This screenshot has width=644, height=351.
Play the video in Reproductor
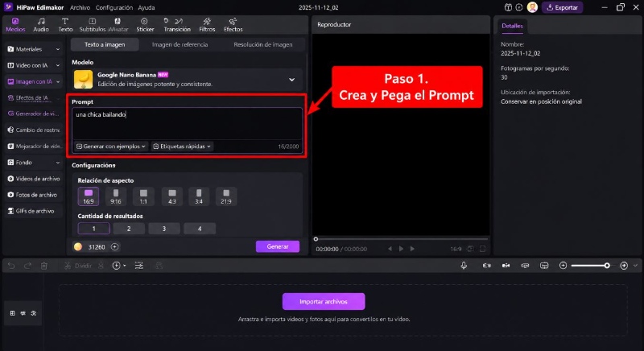point(401,249)
